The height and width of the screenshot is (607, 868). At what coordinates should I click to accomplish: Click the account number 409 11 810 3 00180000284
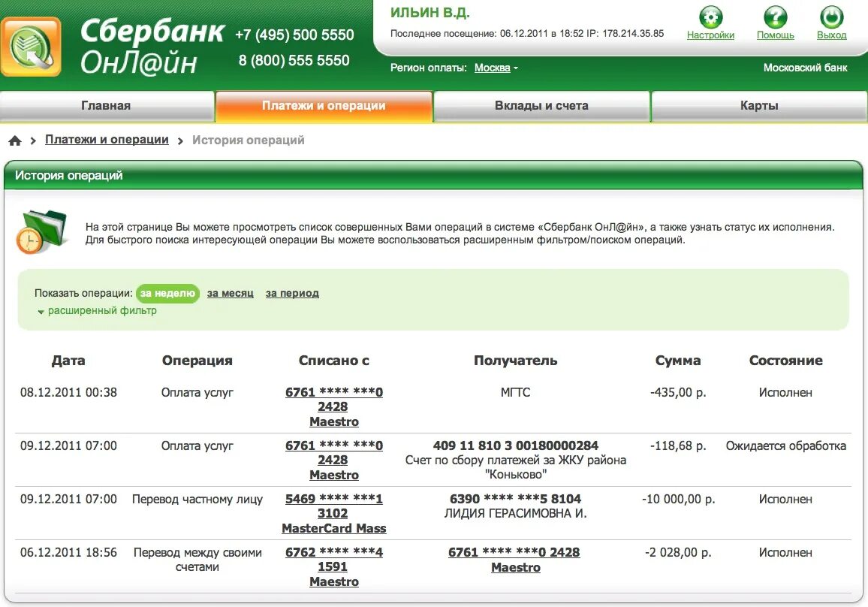[515, 445]
